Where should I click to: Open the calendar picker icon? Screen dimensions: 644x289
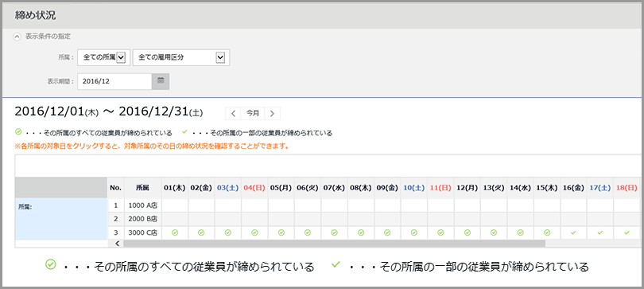161,81
